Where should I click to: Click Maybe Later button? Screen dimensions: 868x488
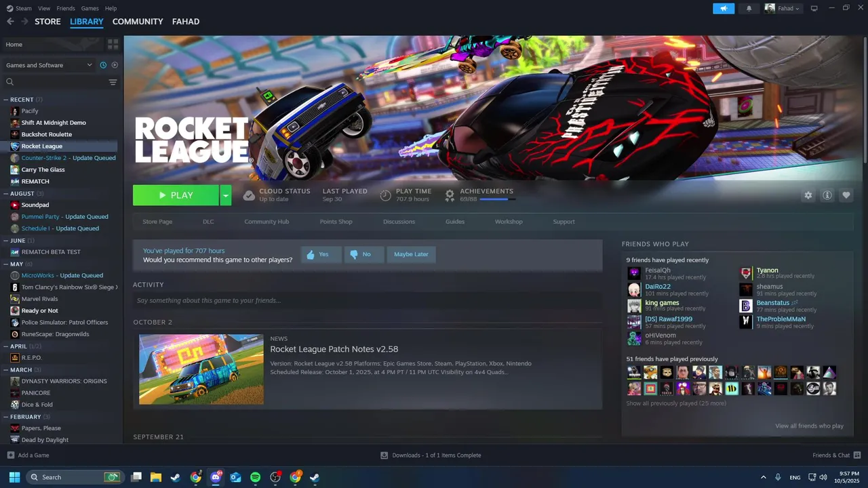[x=411, y=254]
